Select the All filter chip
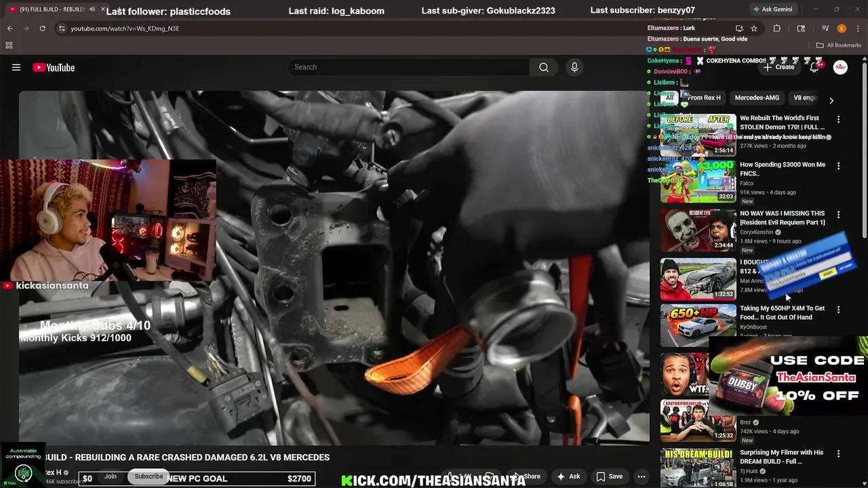The height and width of the screenshot is (488, 868). (x=669, y=98)
